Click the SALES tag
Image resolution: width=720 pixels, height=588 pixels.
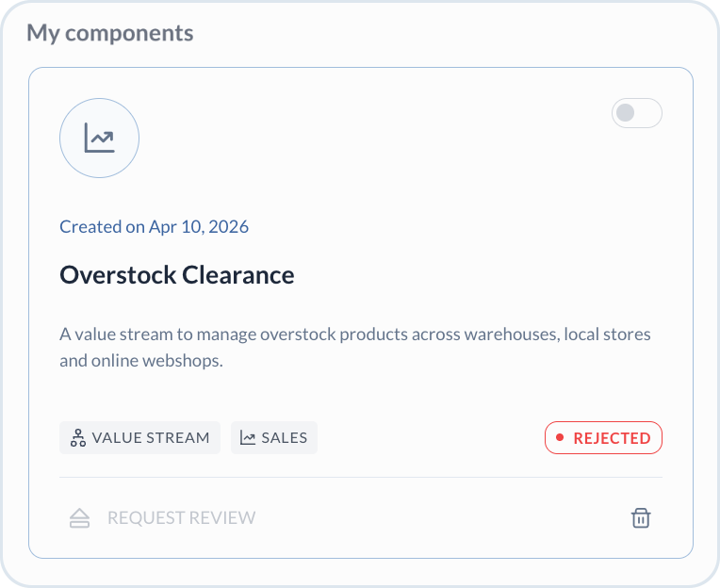click(x=274, y=437)
